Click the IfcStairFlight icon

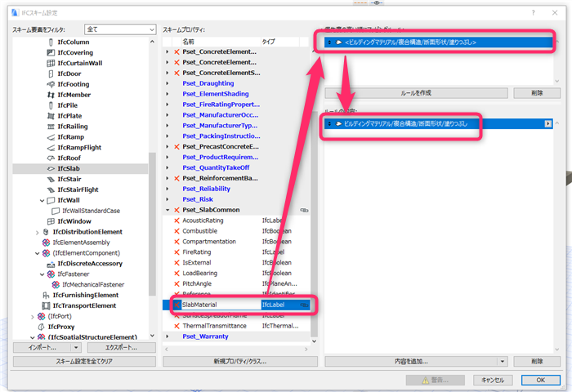click(x=51, y=190)
